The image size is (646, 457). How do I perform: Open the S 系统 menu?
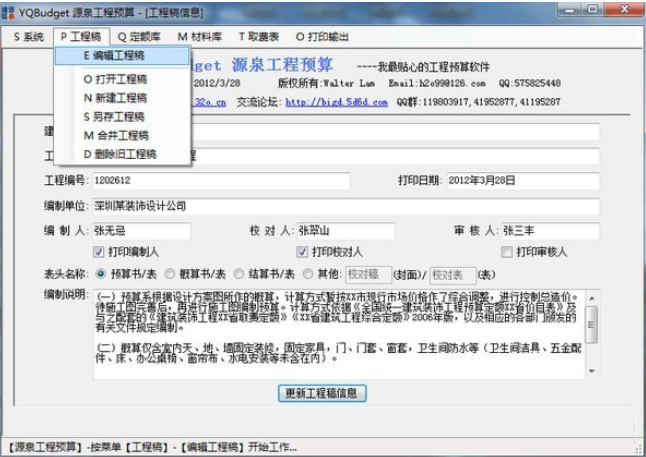point(28,37)
